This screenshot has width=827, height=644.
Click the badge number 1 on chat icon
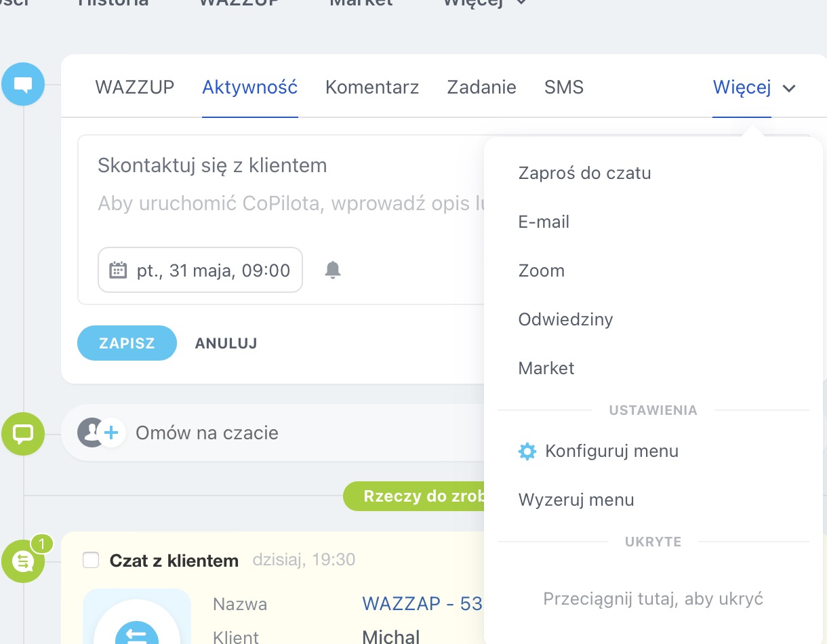pos(41,544)
